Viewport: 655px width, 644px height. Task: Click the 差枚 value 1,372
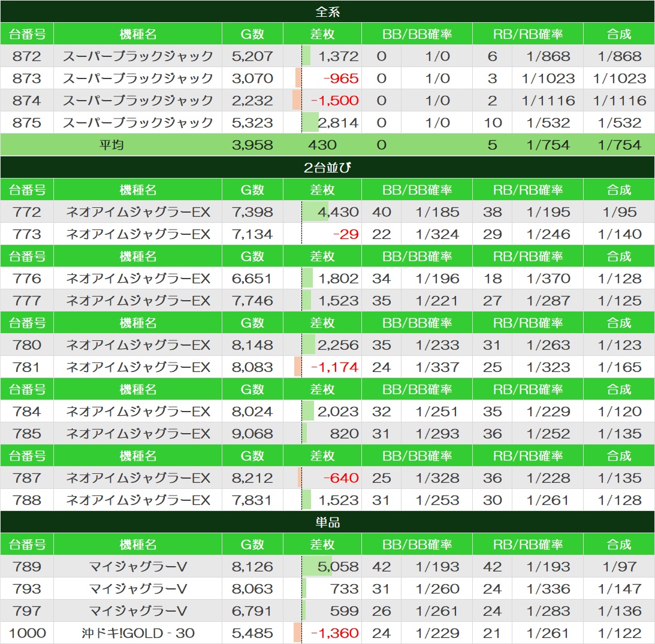tap(339, 56)
